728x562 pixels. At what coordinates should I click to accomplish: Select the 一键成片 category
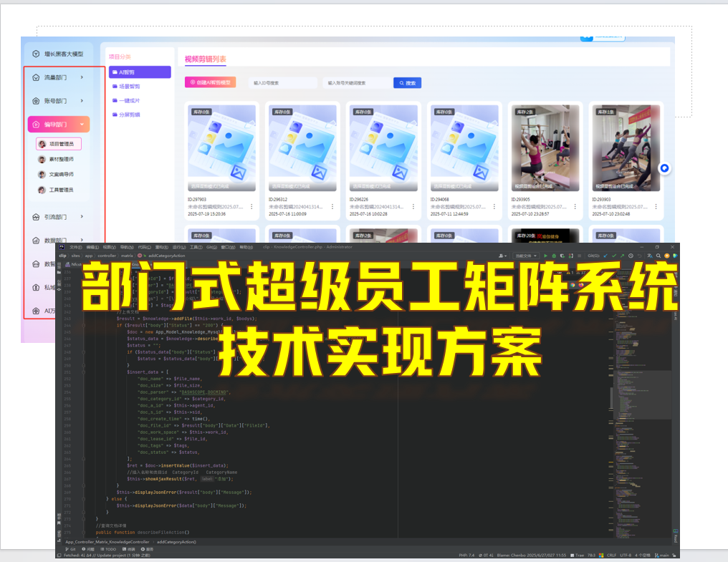(126, 100)
